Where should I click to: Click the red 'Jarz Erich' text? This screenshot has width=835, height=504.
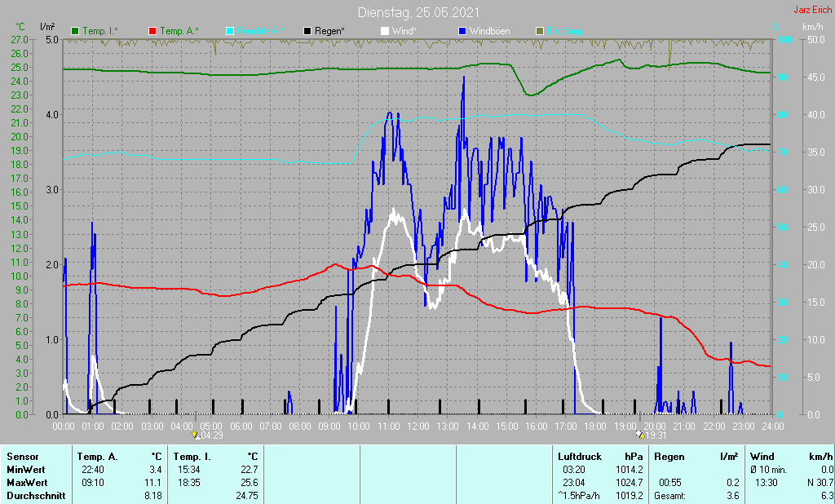(813, 10)
